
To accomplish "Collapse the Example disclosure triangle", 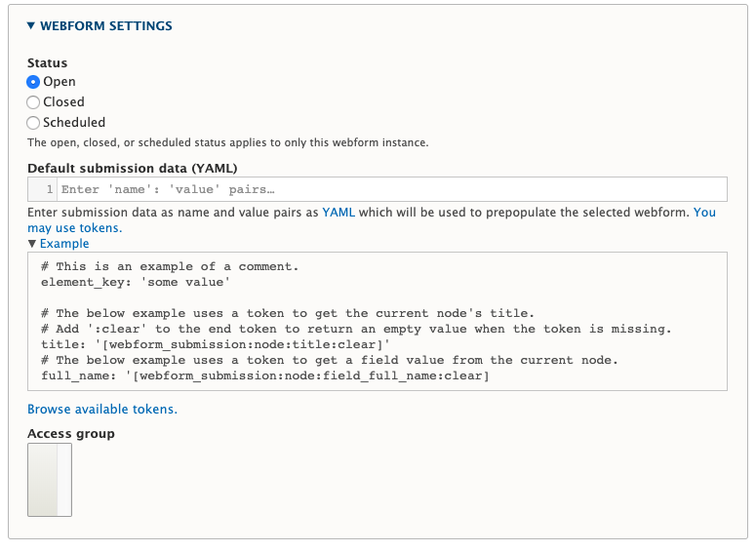I will pos(32,244).
